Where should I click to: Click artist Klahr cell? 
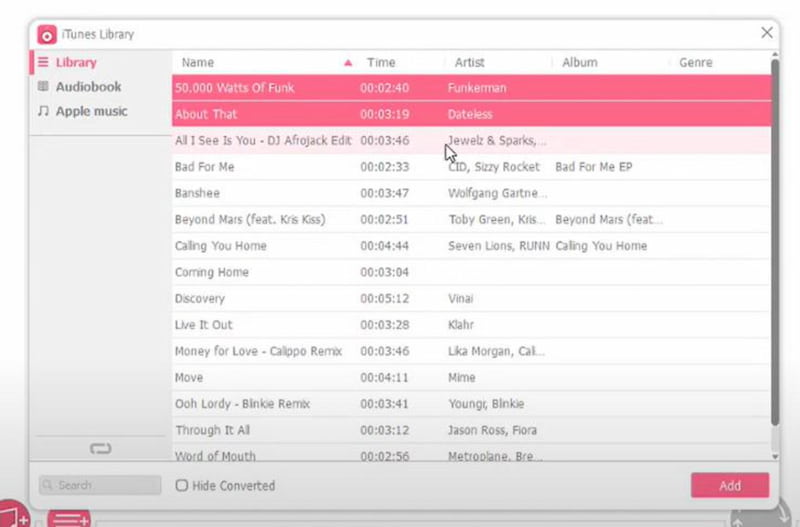tap(461, 325)
